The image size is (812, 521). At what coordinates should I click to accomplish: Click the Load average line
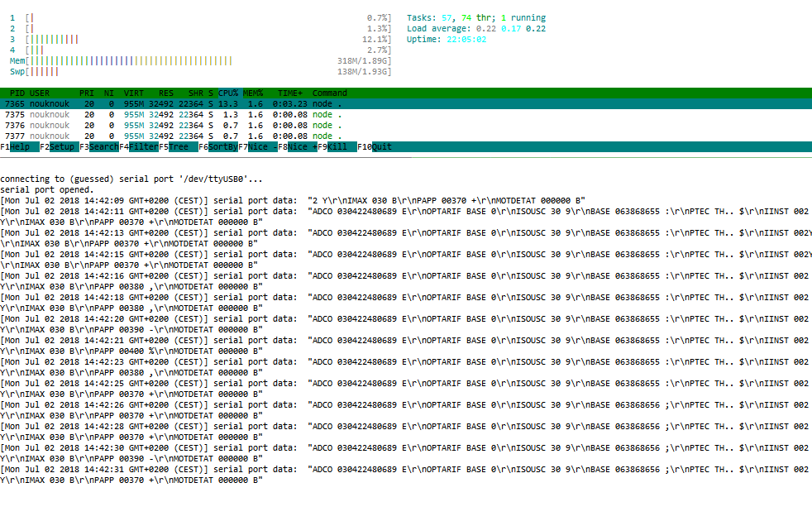[476, 28]
